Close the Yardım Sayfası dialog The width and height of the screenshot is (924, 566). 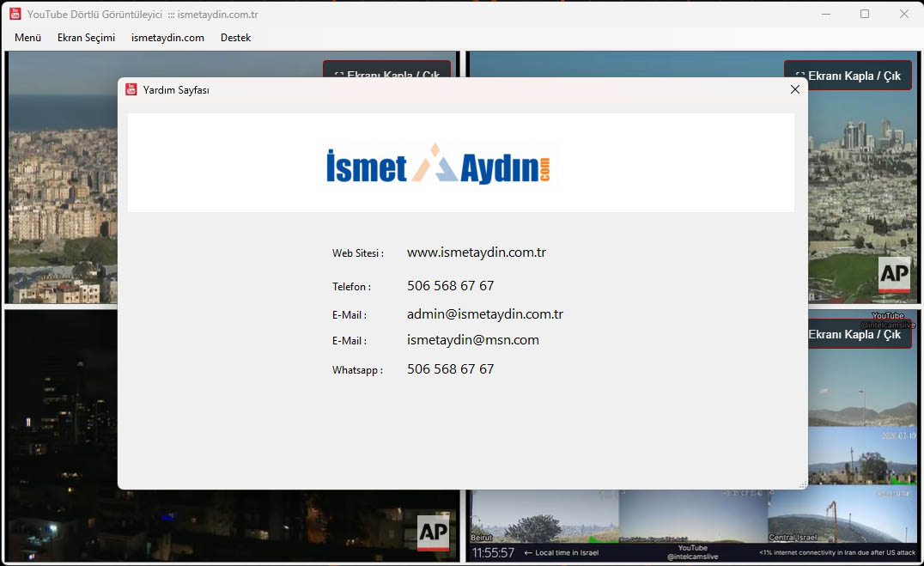[x=794, y=89]
